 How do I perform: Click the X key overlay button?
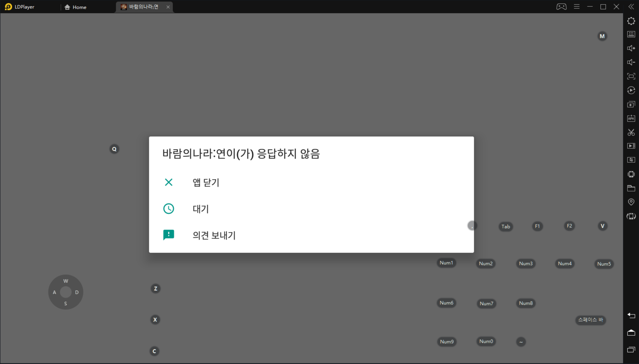click(x=155, y=320)
